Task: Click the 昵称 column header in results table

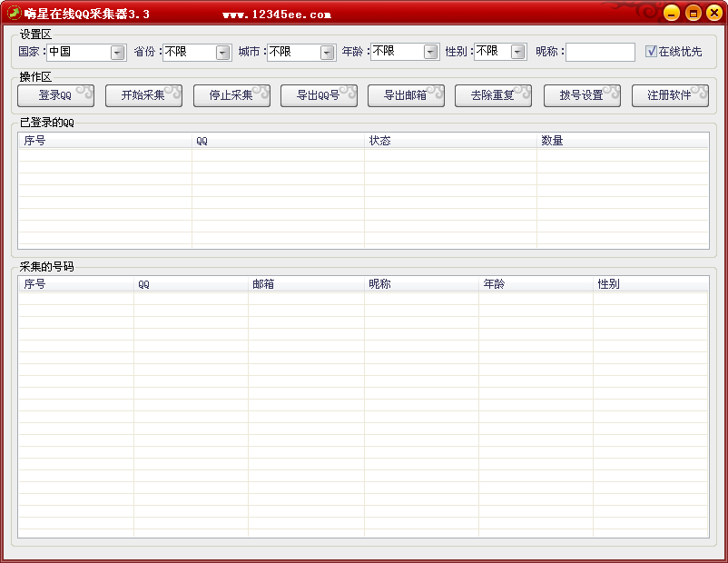Action: pyautogui.click(x=421, y=284)
